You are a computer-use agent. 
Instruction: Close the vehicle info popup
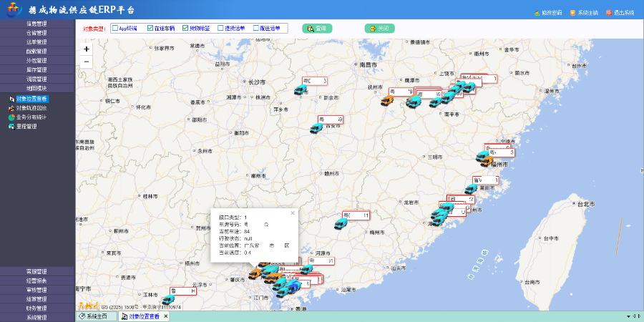(x=293, y=213)
